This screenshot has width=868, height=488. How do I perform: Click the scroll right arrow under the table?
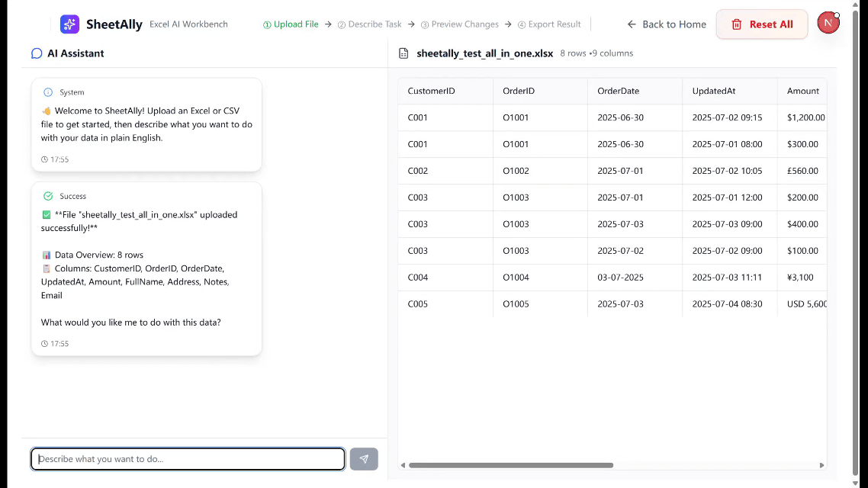point(821,465)
